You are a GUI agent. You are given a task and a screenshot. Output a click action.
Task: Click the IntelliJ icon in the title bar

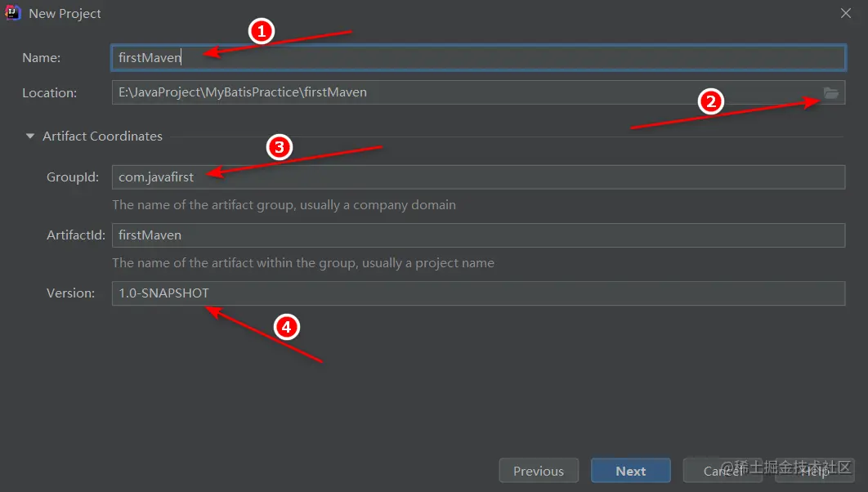pyautogui.click(x=13, y=13)
